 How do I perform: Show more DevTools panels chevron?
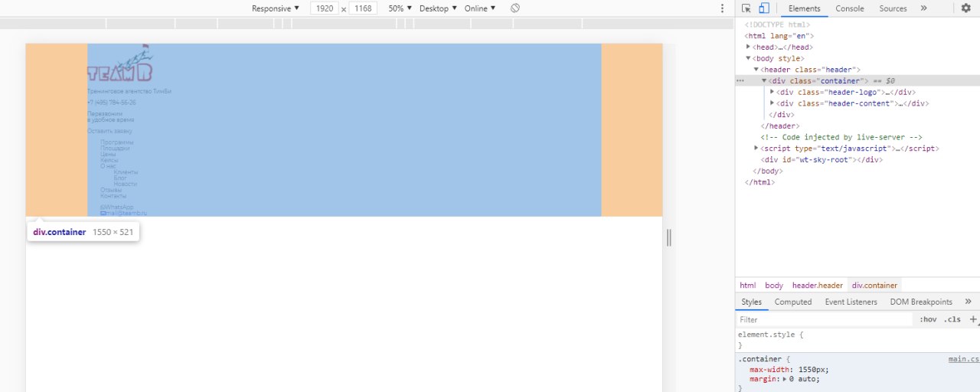(x=923, y=8)
